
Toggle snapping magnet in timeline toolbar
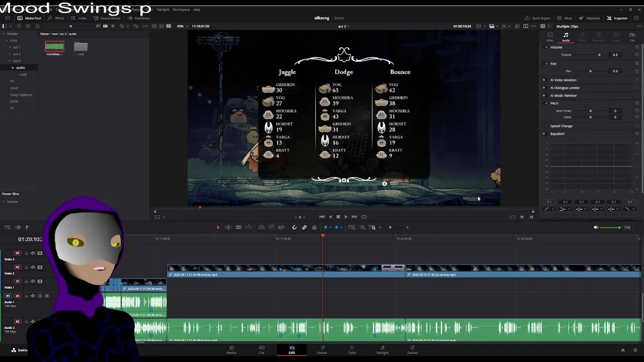point(294,227)
